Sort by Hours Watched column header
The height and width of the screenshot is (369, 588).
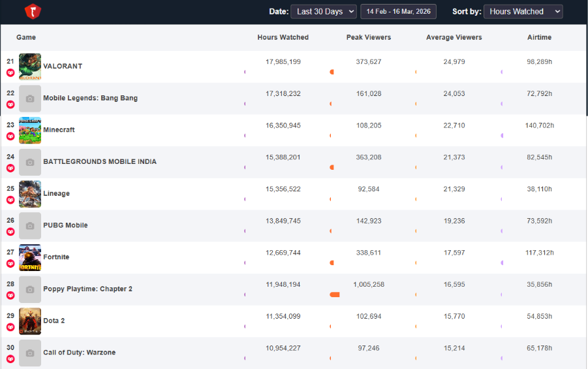(283, 38)
